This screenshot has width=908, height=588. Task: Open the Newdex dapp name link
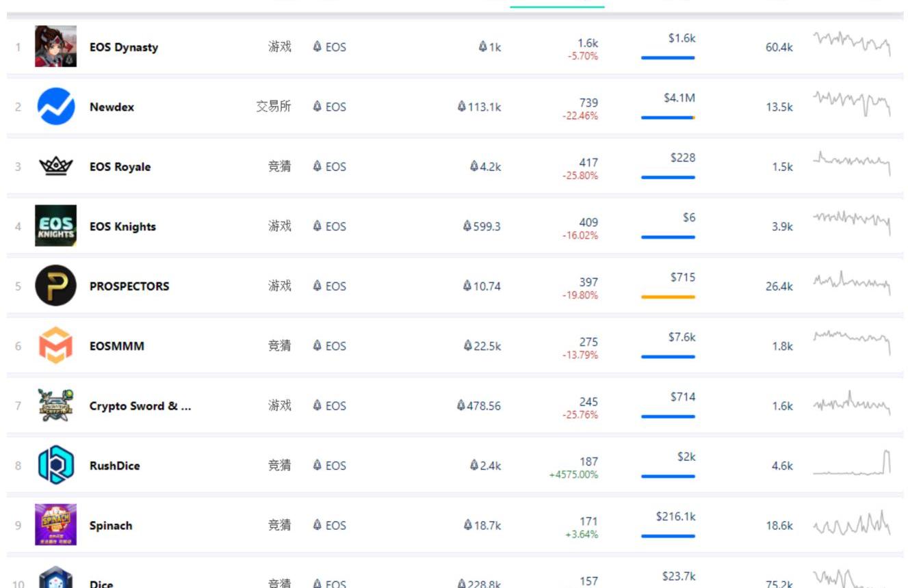(x=112, y=107)
